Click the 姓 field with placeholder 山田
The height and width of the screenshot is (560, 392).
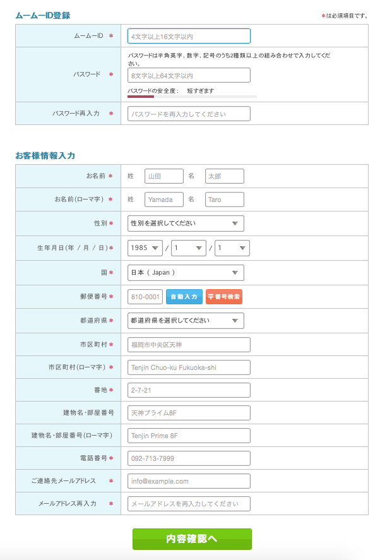point(164,176)
